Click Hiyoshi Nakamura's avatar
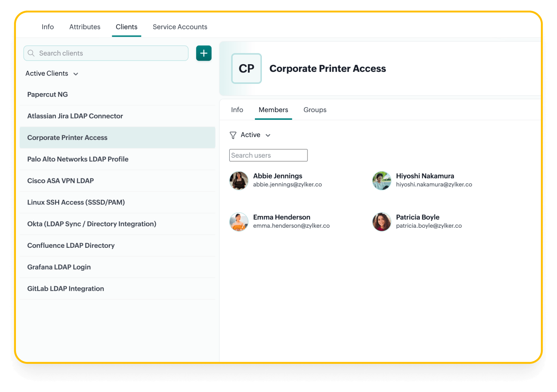This screenshot has width=557, height=392. [382, 181]
